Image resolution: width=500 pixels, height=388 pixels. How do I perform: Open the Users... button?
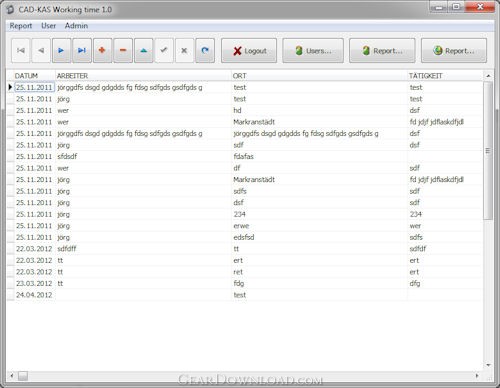coord(313,51)
